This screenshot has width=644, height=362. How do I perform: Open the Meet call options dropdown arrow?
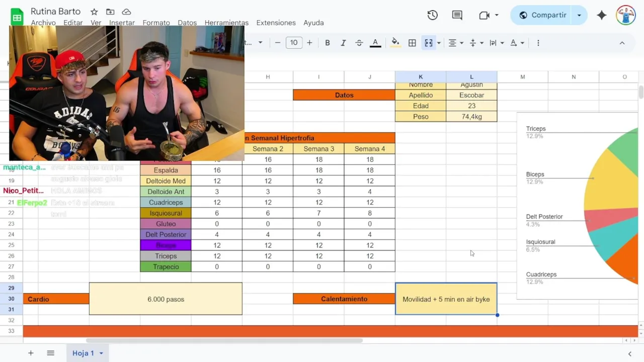[497, 15]
